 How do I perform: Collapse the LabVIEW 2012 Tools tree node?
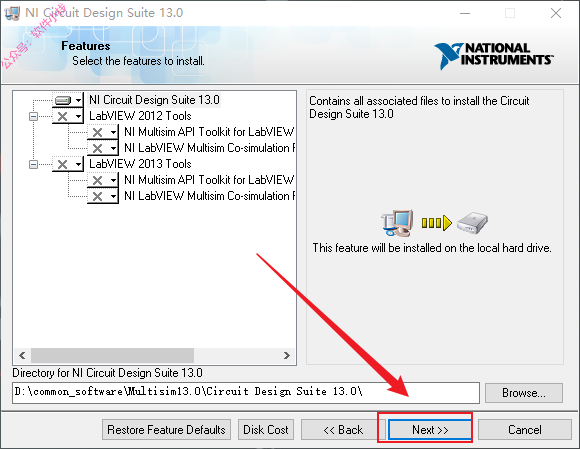click(33, 117)
